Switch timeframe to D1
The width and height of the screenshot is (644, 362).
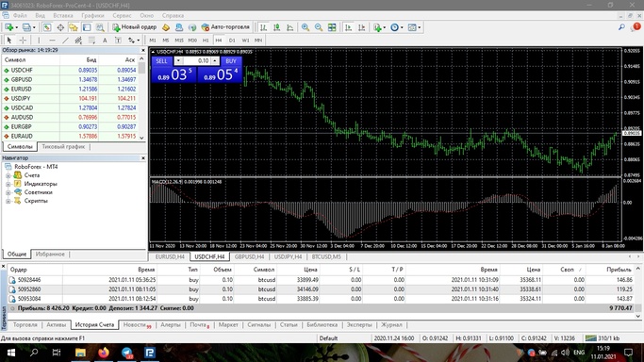[232, 41]
